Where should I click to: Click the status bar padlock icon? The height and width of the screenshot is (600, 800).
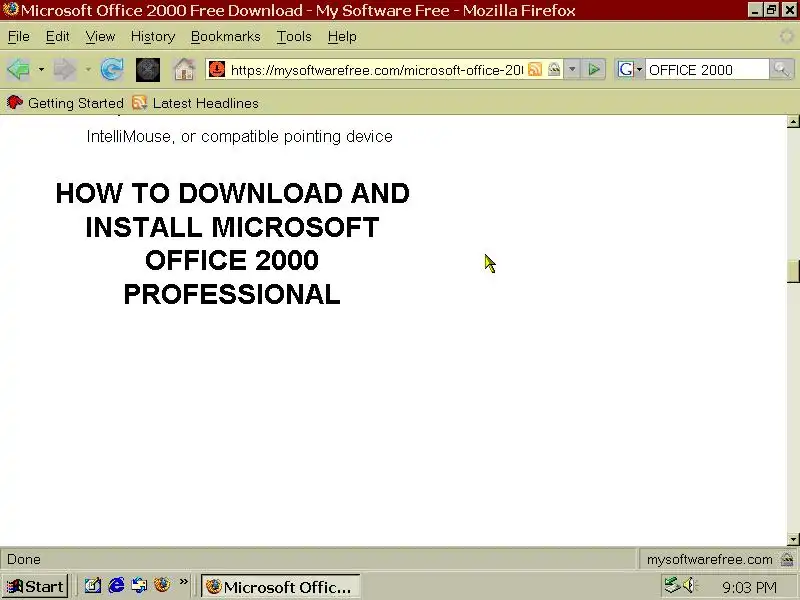tap(786, 559)
